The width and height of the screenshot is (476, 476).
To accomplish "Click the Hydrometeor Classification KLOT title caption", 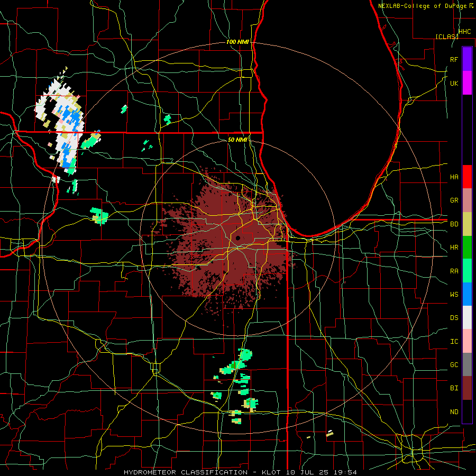I will point(240,472).
